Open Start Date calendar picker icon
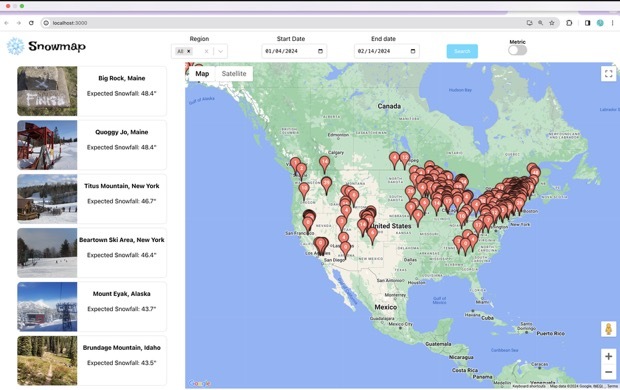Viewport: 620px width, 390px height. pos(320,51)
